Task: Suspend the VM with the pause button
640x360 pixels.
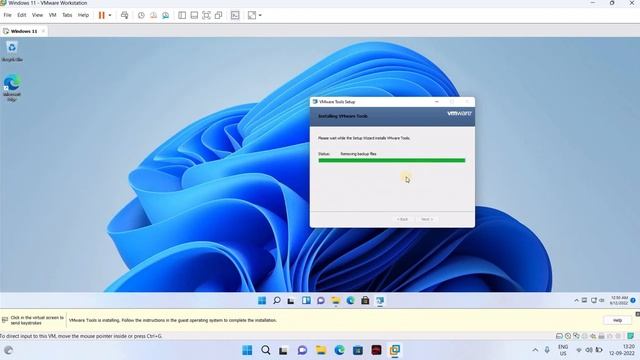Action: (102, 15)
